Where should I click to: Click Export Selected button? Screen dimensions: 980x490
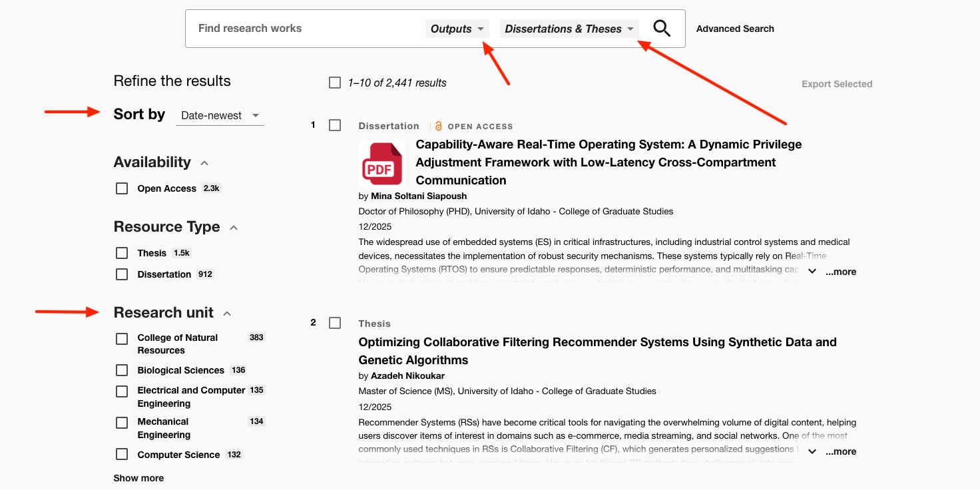pos(836,84)
